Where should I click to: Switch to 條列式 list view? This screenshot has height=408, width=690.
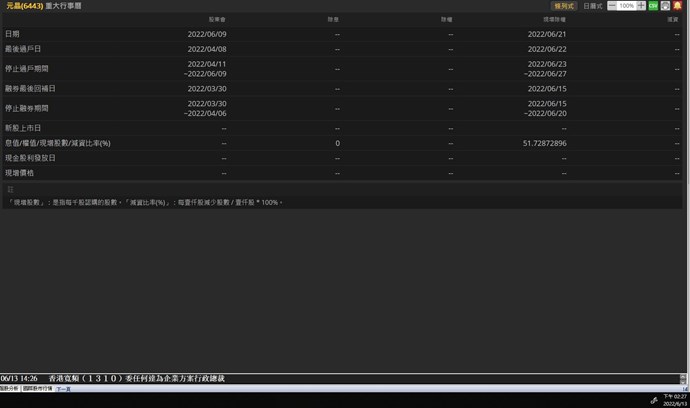click(x=564, y=6)
